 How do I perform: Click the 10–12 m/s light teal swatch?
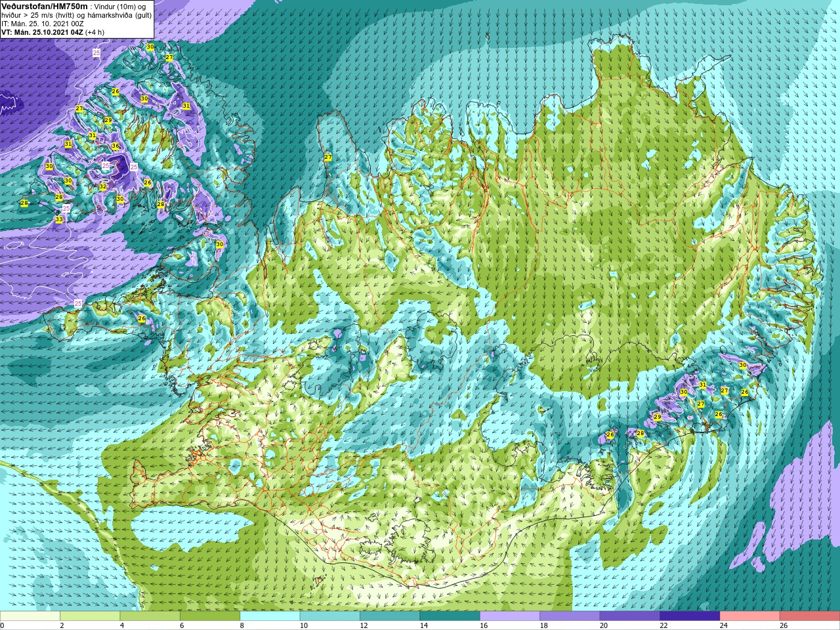coord(330,616)
